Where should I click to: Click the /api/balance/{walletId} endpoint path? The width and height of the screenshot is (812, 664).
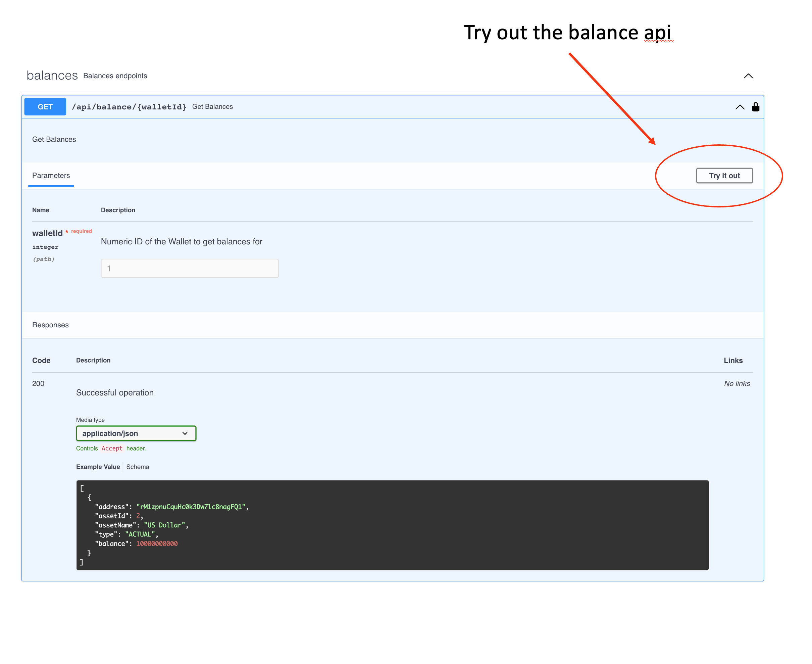pos(129,107)
